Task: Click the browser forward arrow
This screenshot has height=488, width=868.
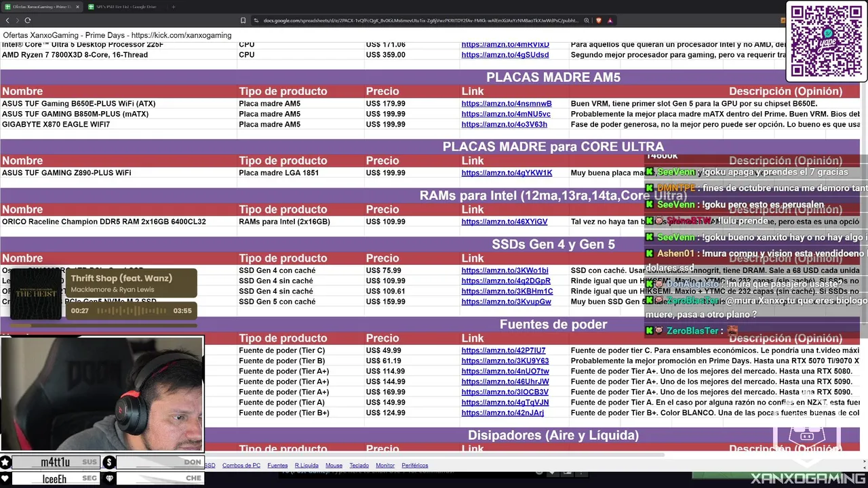Action: pos(17,20)
